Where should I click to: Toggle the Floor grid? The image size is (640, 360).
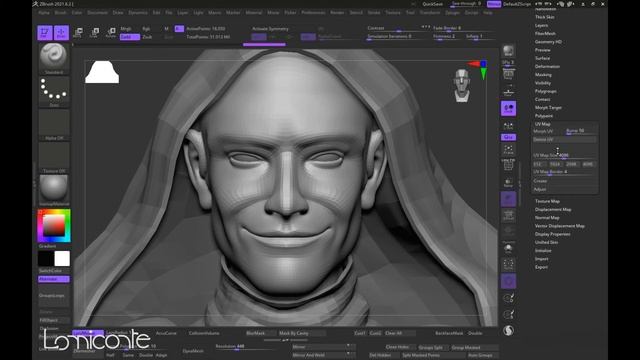(509, 92)
